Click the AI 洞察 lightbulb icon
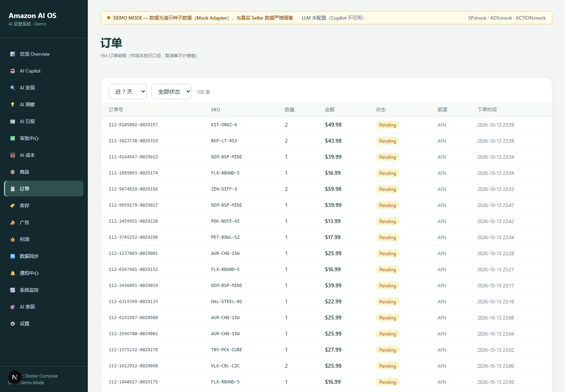This screenshot has height=392, width=565. pyautogui.click(x=13, y=105)
